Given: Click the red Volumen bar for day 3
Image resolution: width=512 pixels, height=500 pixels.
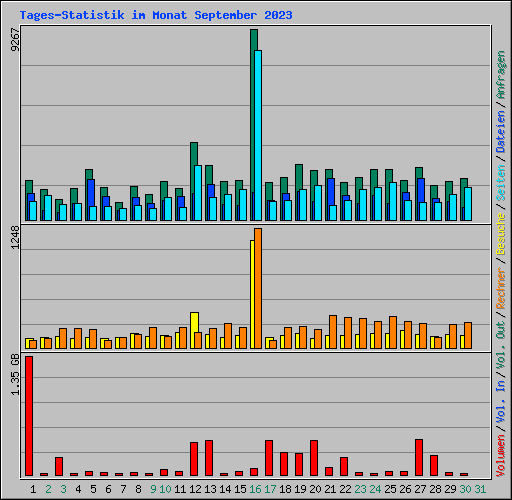Looking at the screenshot, I should click(59, 466).
